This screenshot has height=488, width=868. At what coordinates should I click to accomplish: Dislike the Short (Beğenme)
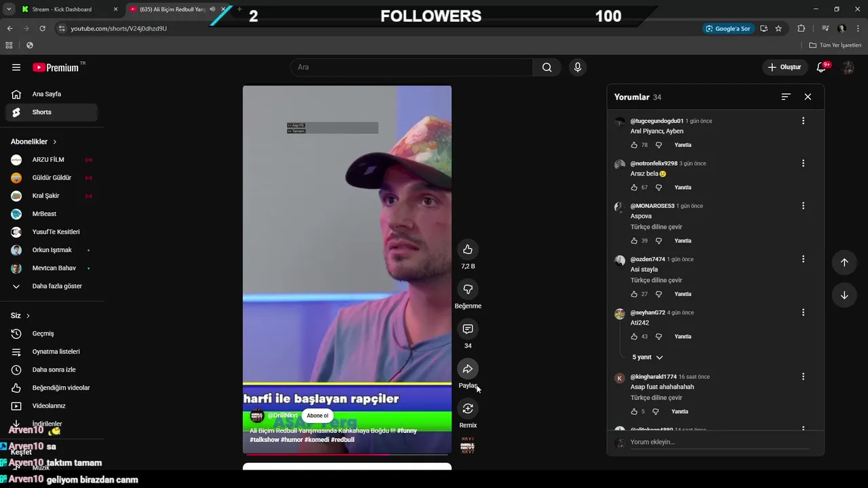(468, 289)
